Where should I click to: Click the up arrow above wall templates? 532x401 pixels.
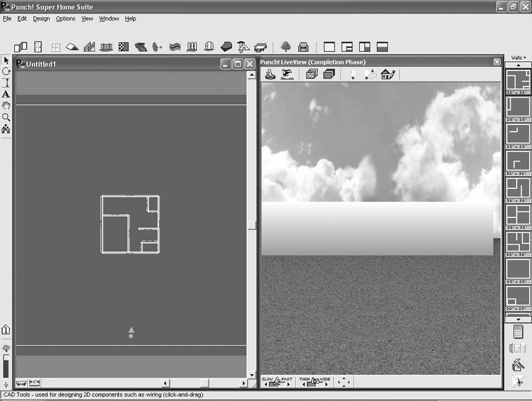(518, 65)
